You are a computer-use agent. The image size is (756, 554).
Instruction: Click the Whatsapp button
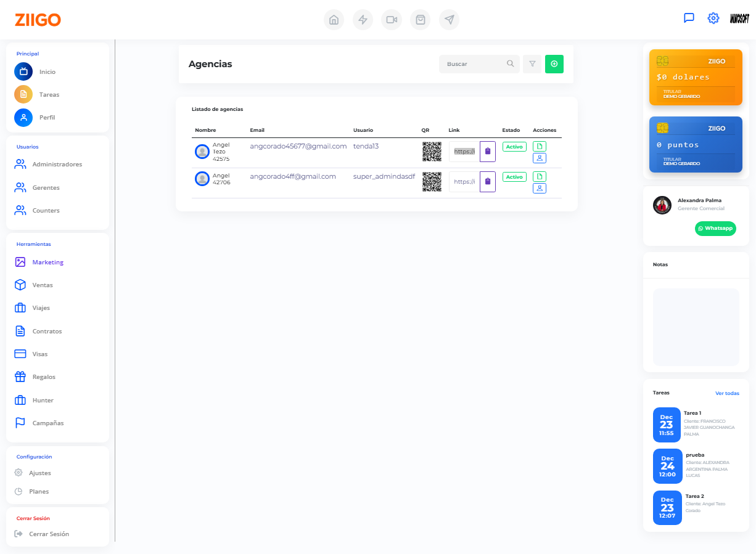click(715, 228)
